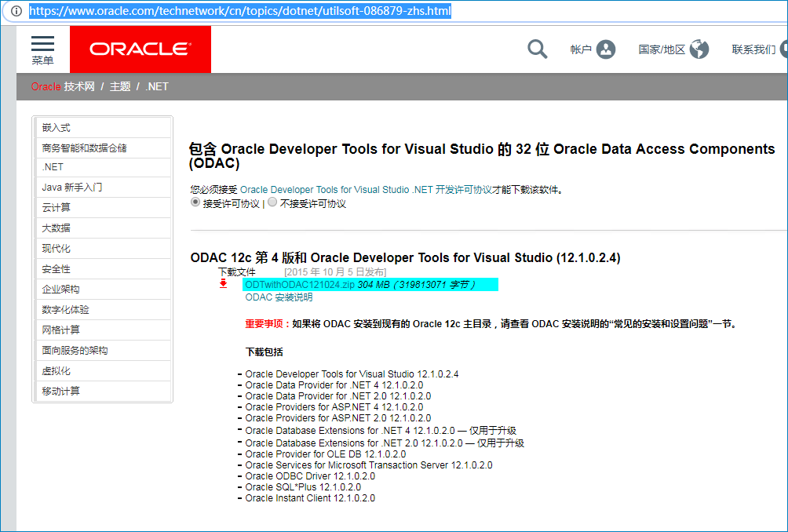Image resolution: width=788 pixels, height=532 pixels.
Task: Open 大数据 in the sidebar
Action: (x=104, y=228)
